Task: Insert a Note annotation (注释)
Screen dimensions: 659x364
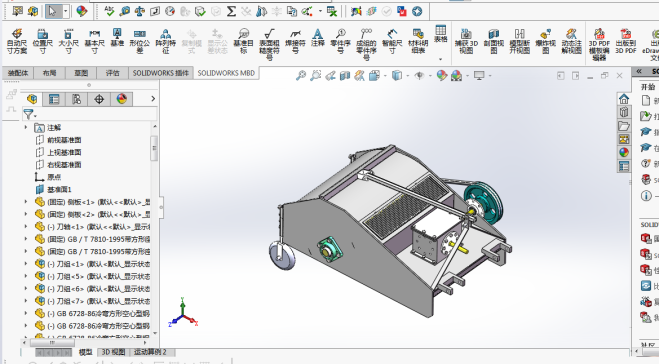Action: click(318, 38)
